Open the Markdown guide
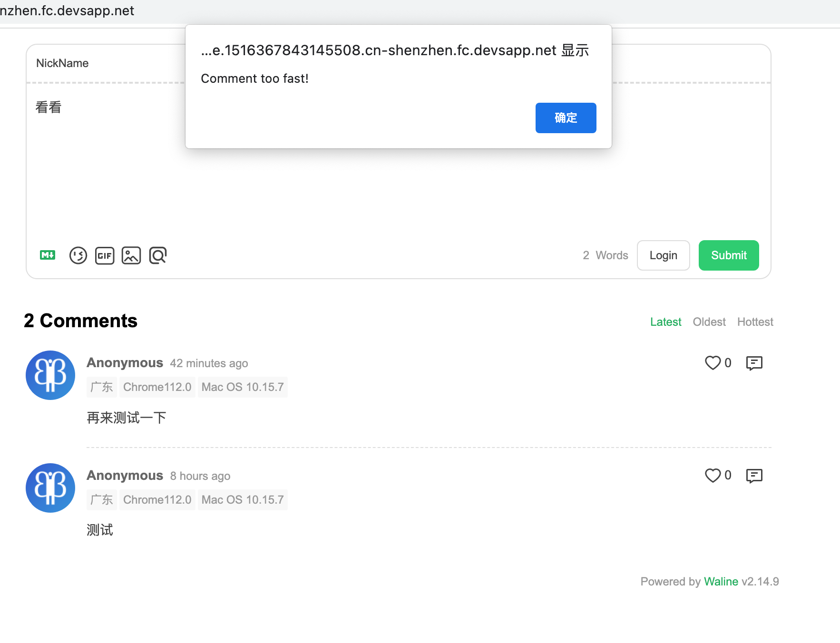The width and height of the screenshot is (840, 643). pos(47,255)
